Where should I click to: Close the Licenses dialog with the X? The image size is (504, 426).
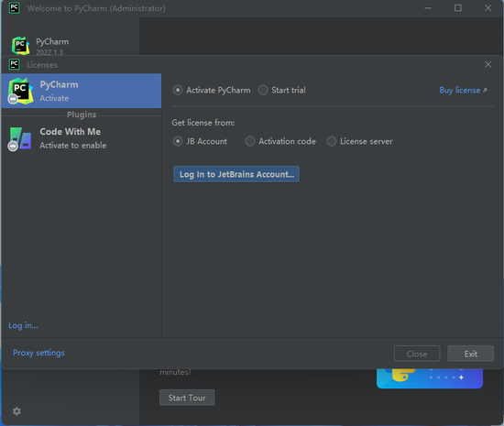point(488,64)
